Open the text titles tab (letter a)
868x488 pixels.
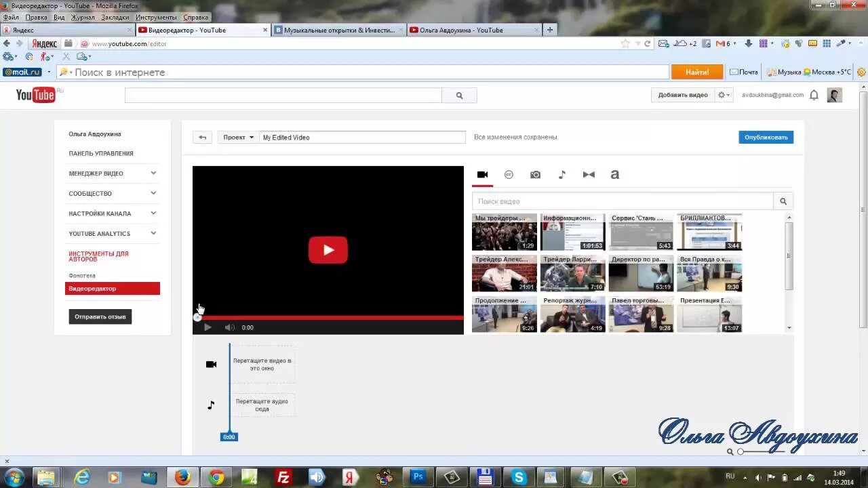[614, 175]
